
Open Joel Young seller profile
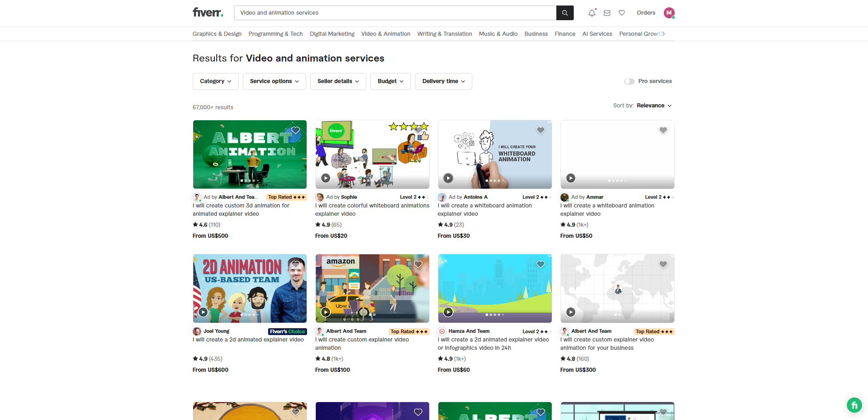tap(217, 331)
